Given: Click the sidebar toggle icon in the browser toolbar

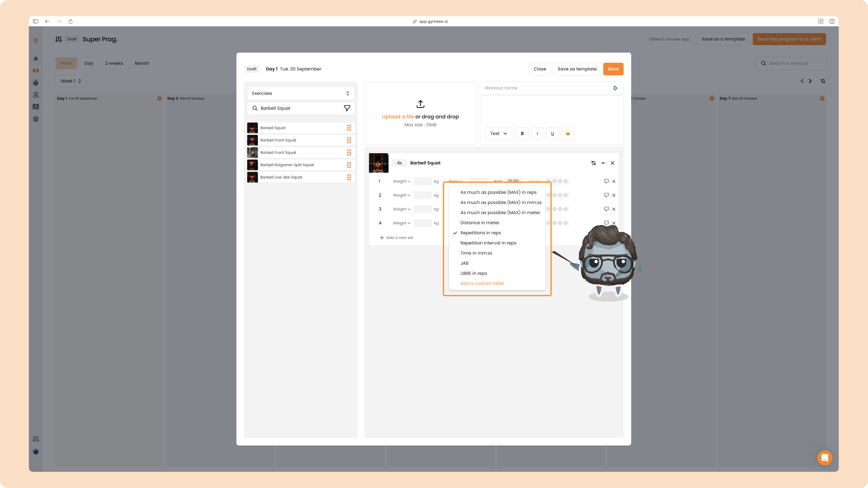Looking at the screenshot, I should [35, 21].
